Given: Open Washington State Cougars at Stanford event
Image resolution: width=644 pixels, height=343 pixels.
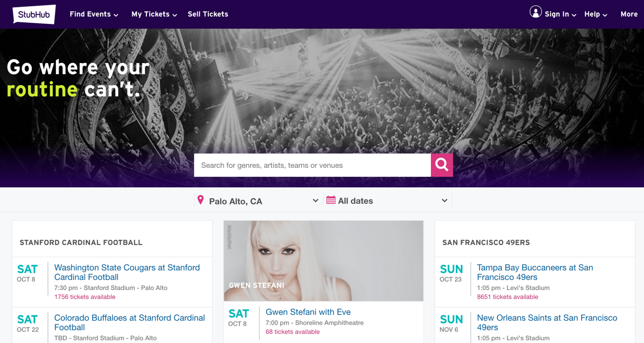Looking at the screenshot, I should [x=127, y=272].
